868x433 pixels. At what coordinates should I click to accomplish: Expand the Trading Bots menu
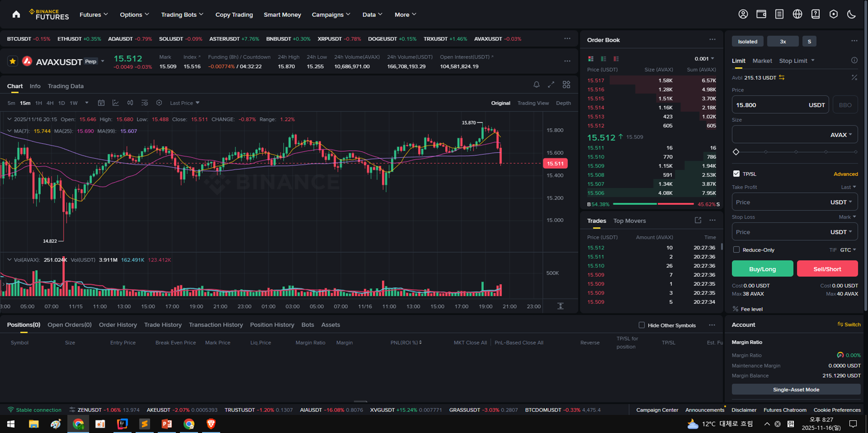pos(182,14)
